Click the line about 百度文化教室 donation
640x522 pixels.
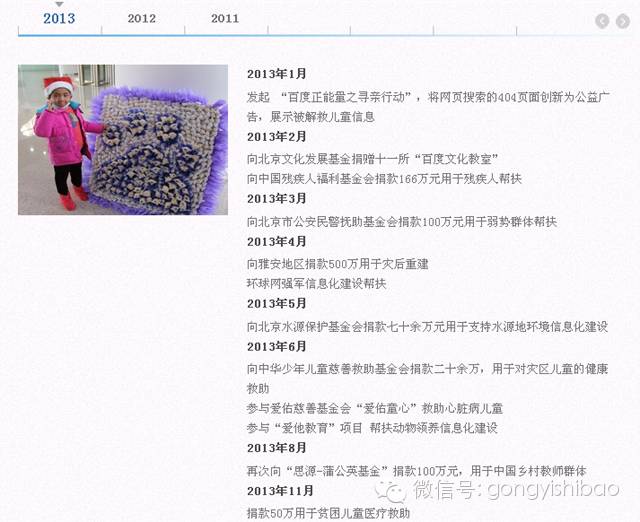click(372, 159)
